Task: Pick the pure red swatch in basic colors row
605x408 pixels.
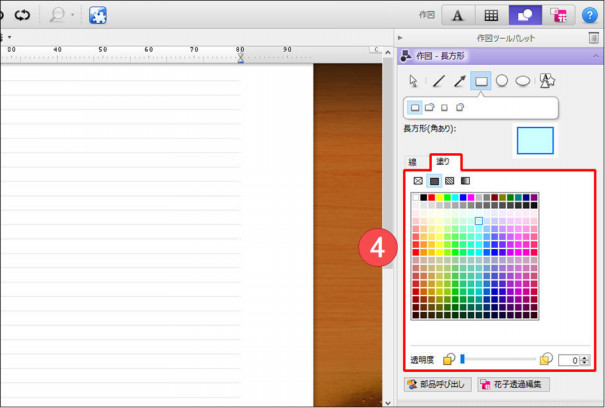Action: tap(431, 198)
